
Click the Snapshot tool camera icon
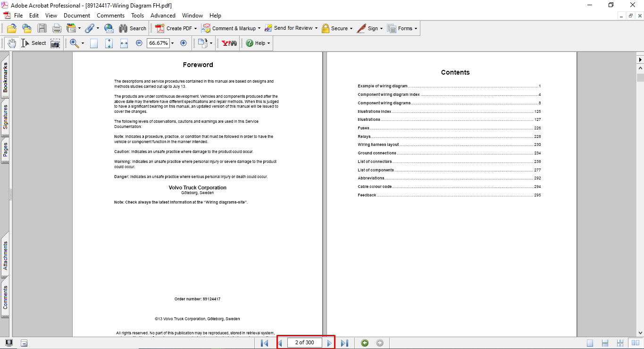click(x=55, y=43)
